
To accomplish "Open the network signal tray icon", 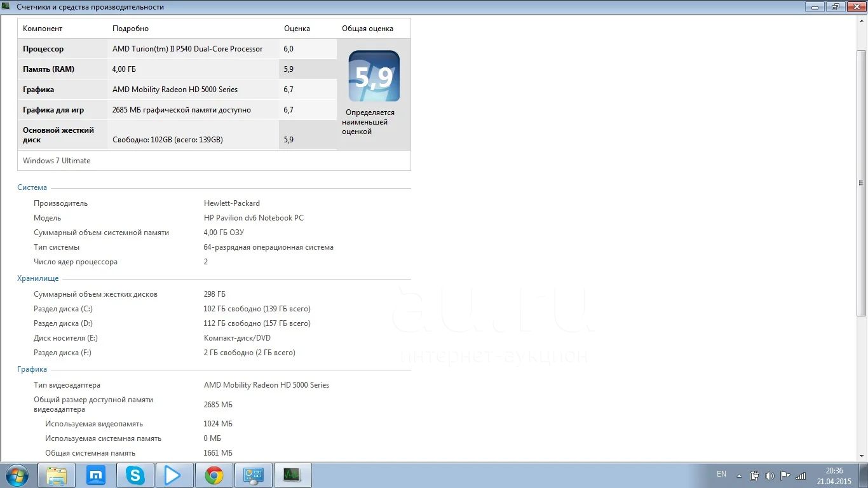I will pyautogui.click(x=801, y=475).
